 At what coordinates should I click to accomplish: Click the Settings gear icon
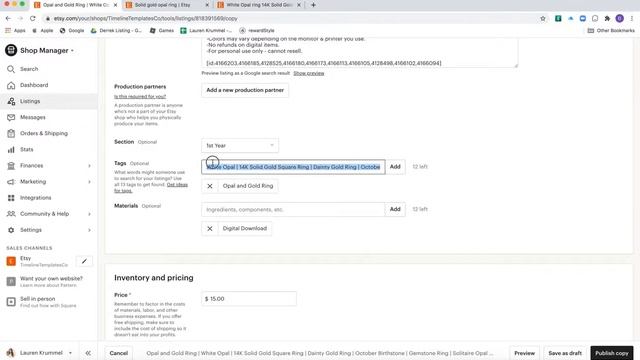pyautogui.click(x=11, y=230)
